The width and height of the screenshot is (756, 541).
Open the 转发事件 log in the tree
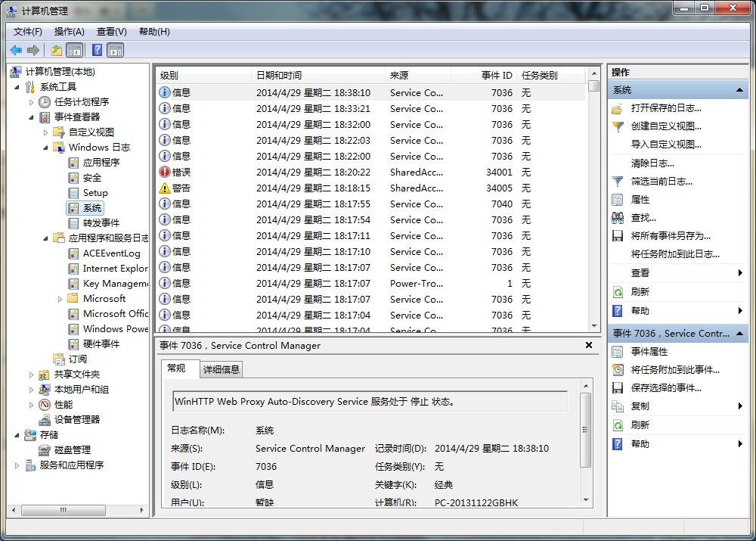tap(101, 223)
